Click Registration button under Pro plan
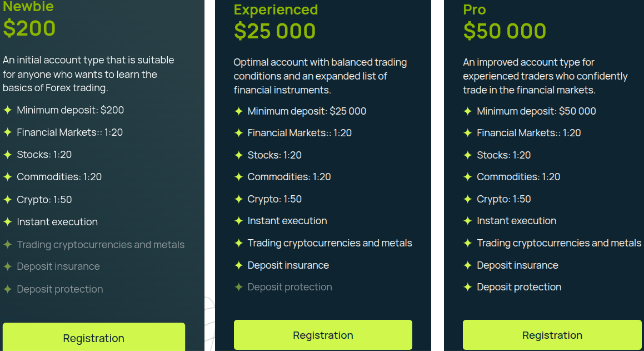The image size is (644, 351). point(552,334)
